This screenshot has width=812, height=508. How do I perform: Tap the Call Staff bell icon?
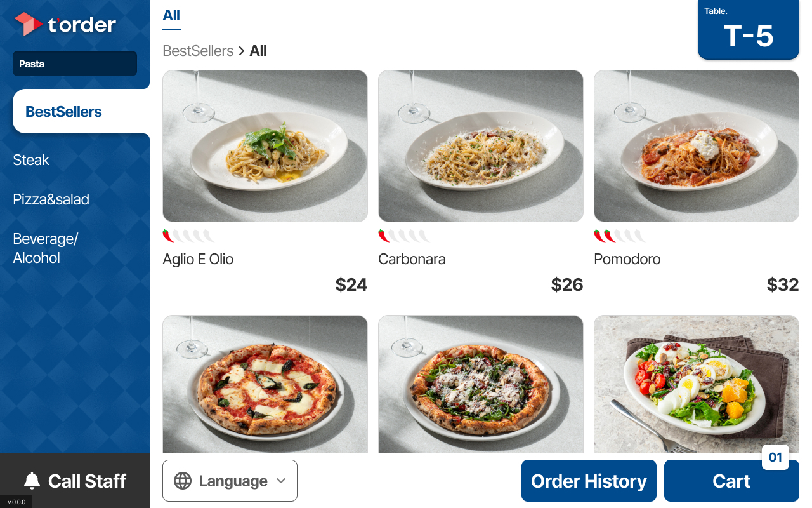point(32,481)
